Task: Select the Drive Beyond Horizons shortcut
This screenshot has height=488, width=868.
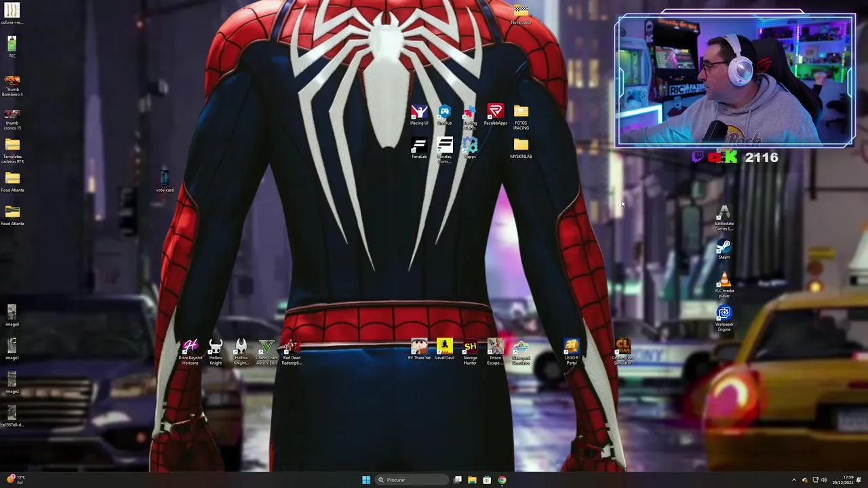Action: 190,353
